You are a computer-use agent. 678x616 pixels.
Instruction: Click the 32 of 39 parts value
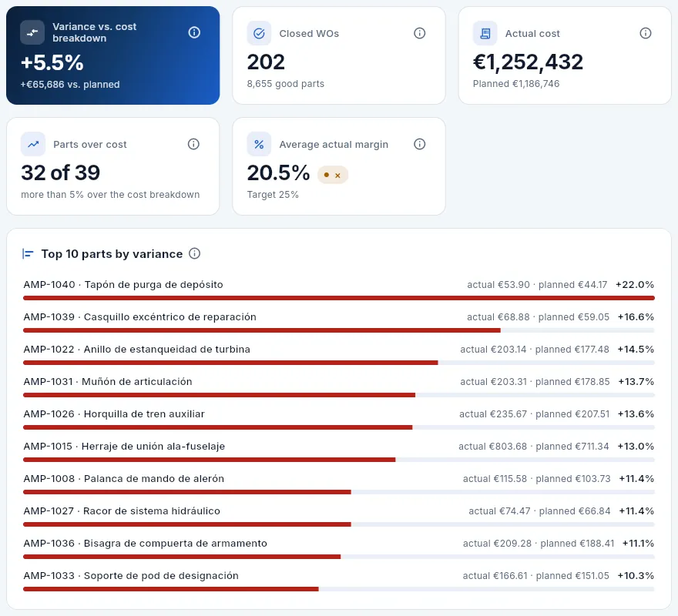pyautogui.click(x=61, y=173)
